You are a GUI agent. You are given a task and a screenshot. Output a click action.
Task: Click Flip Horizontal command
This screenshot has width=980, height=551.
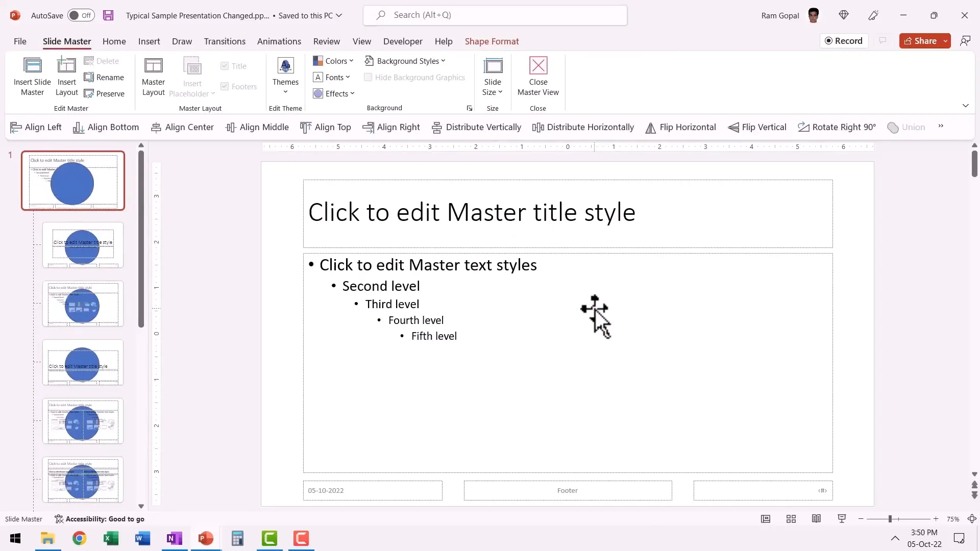tap(681, 127)
